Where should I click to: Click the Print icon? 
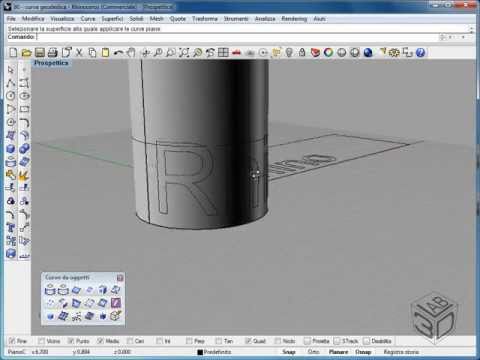pyautogui.click(x=53, y=53)
